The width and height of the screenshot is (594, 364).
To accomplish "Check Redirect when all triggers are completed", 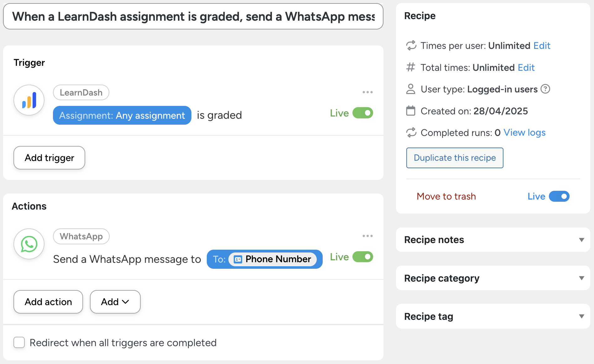I will coord(19,343).
